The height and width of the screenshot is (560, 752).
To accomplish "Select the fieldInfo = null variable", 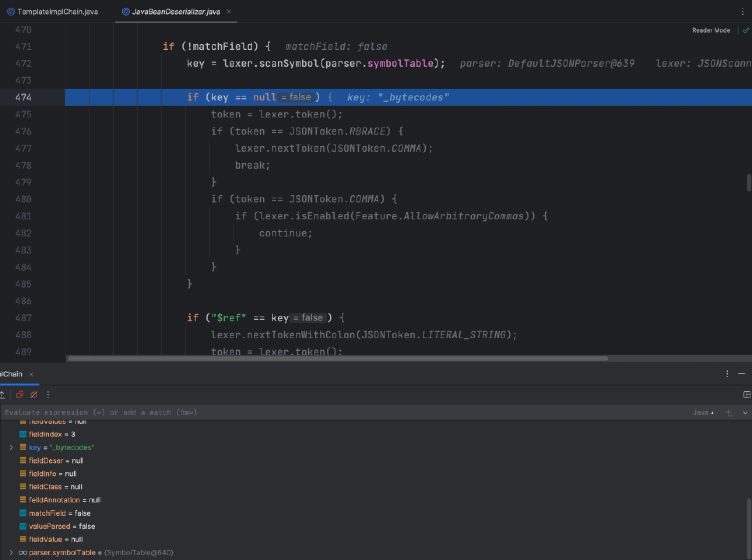I will [53, 474].
